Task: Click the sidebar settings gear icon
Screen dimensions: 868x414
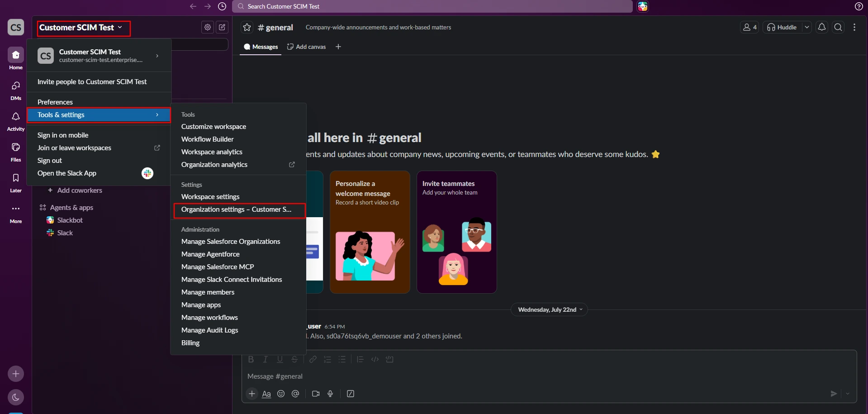Action: pyautogui.click(x=208, y=27)
